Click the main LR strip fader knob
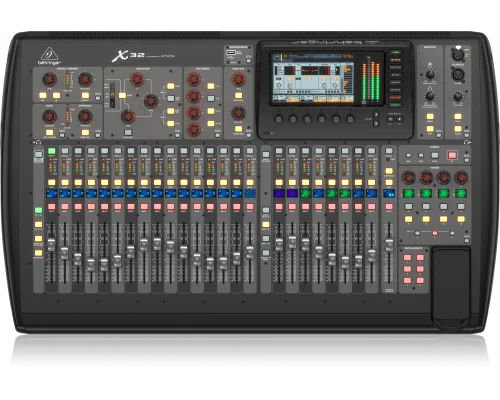 click(x=389, y=246)
